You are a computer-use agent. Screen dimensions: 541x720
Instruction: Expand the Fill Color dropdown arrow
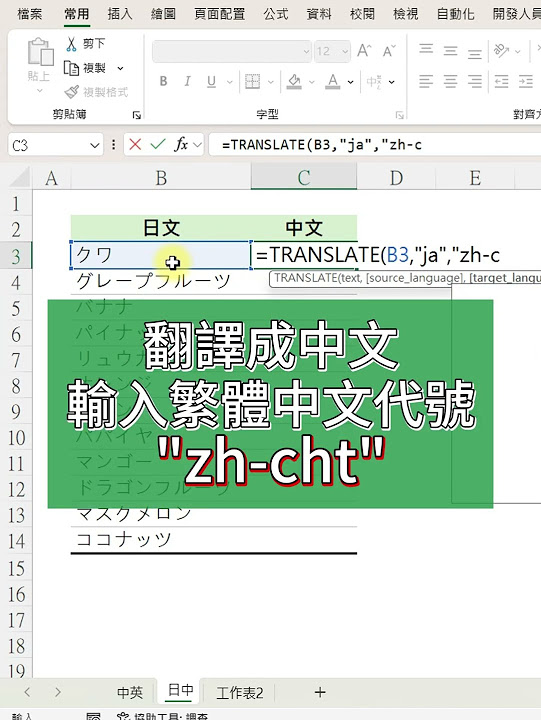point(311,82)
